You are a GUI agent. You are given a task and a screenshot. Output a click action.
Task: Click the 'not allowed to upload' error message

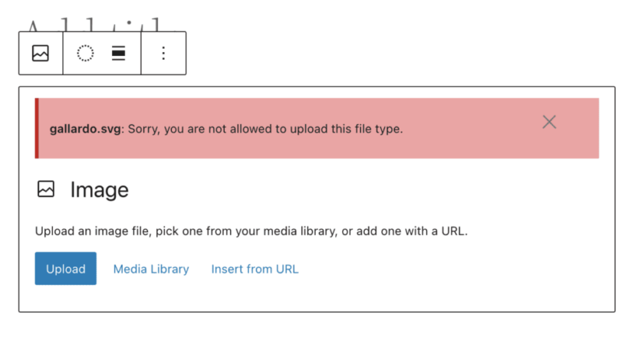(264, 129)
